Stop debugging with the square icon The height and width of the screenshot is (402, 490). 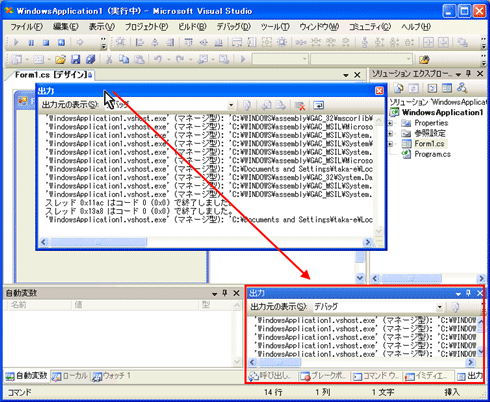(x=46, y=43)
